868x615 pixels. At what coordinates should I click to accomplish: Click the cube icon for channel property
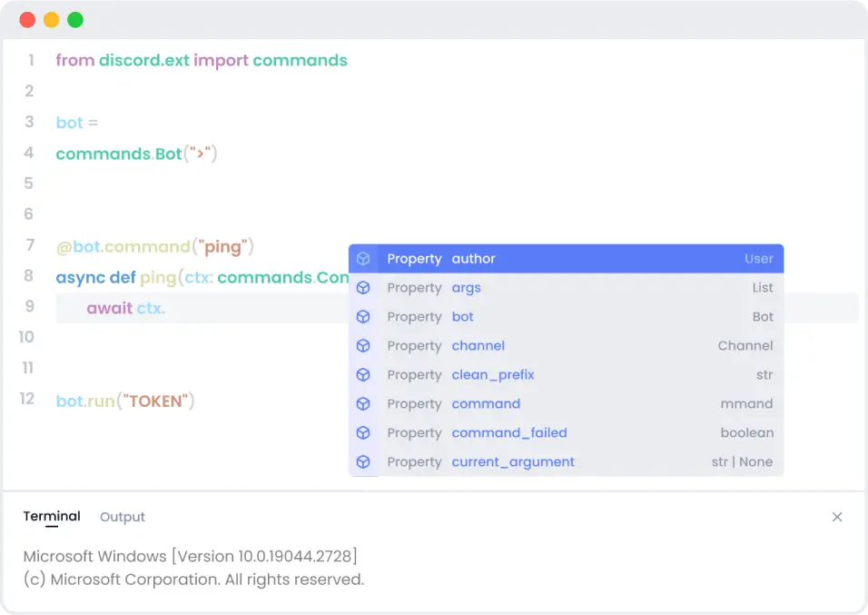[363, 346]
